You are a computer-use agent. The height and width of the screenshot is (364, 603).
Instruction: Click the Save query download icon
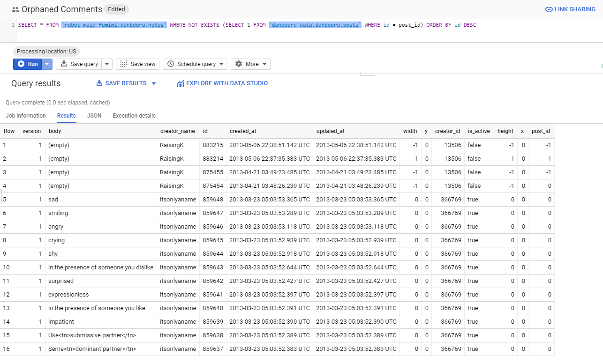point(63,64)
